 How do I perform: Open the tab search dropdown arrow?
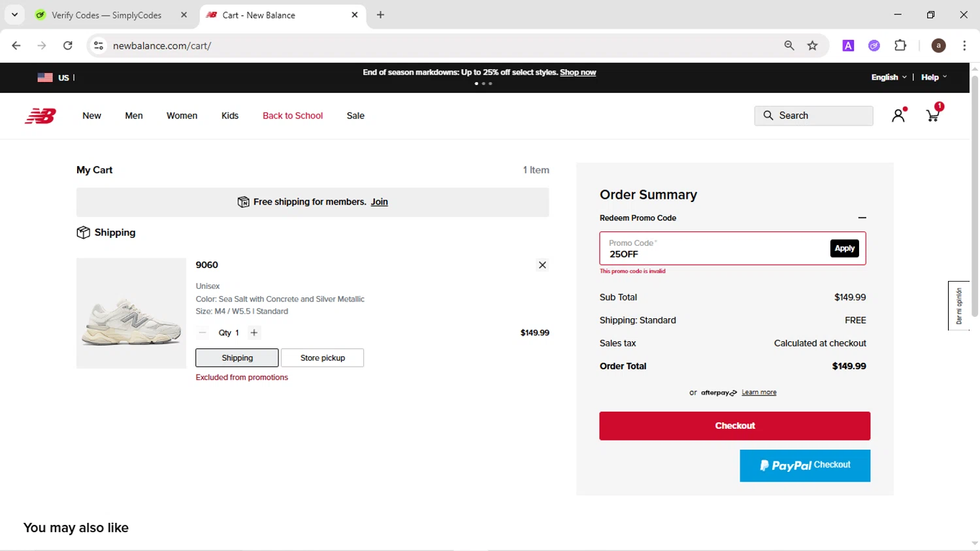[x=14, y=15]
